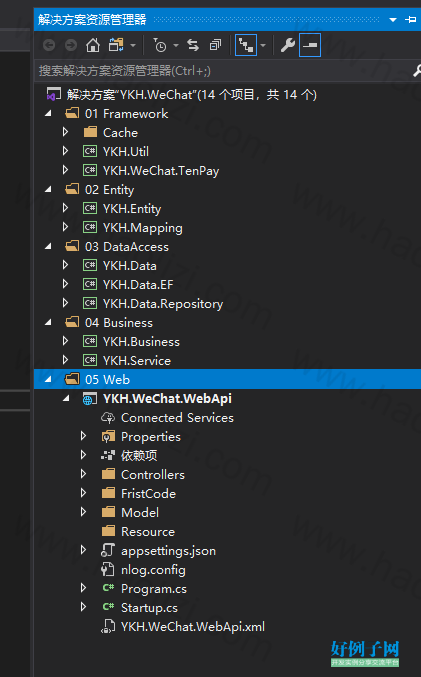The image size is (421, 677).
Task: Toggle the Preview Selected Items button
Action: [310, 45]
